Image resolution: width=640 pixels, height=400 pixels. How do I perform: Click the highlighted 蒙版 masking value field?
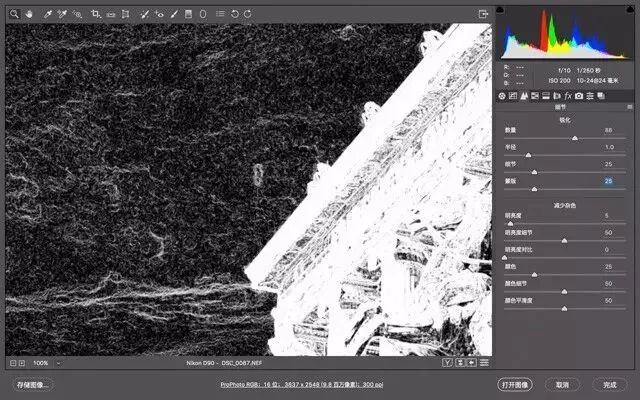608,181
